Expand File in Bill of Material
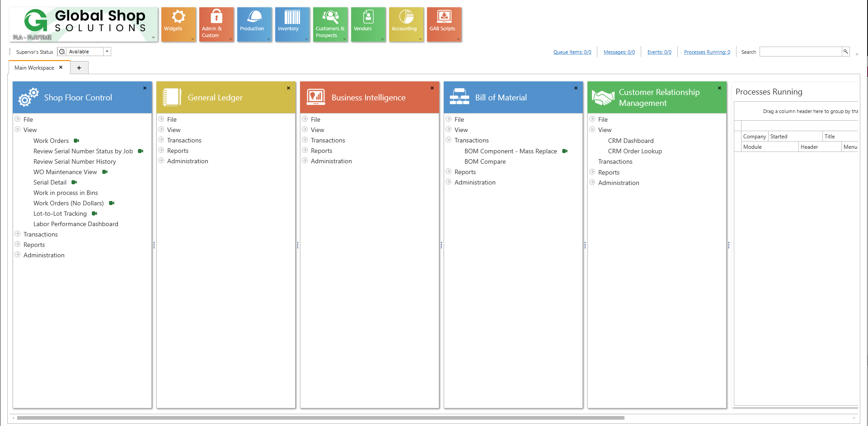This screenshot has width=868, height=426. pos(449,119)
